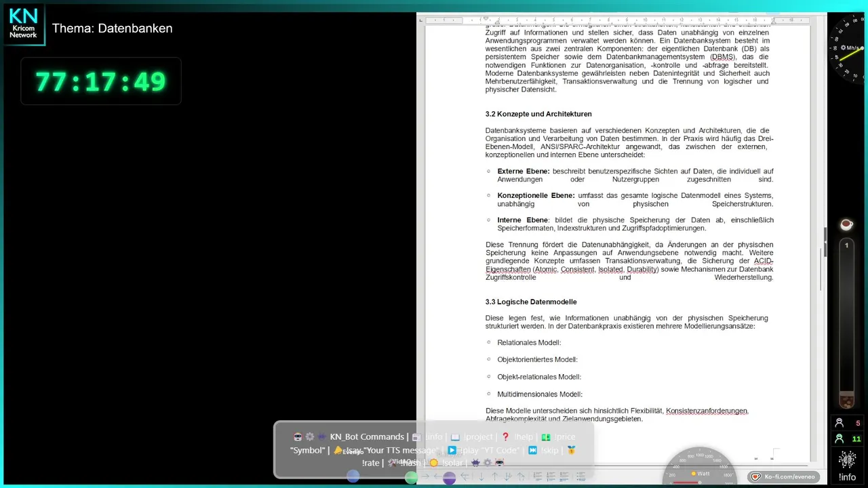
Task: Click the underlined word "Konsistenzanforderungen"
Action: tap(707, 411)
